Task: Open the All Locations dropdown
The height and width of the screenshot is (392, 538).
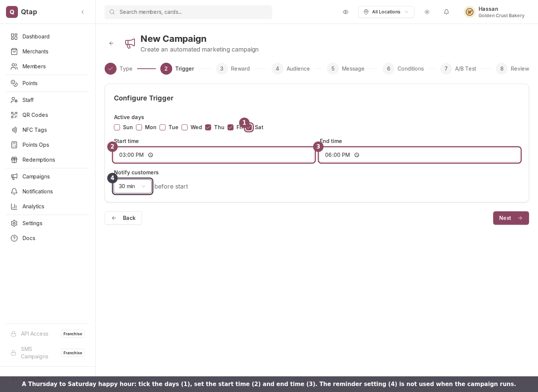Action: click(386, 12)
